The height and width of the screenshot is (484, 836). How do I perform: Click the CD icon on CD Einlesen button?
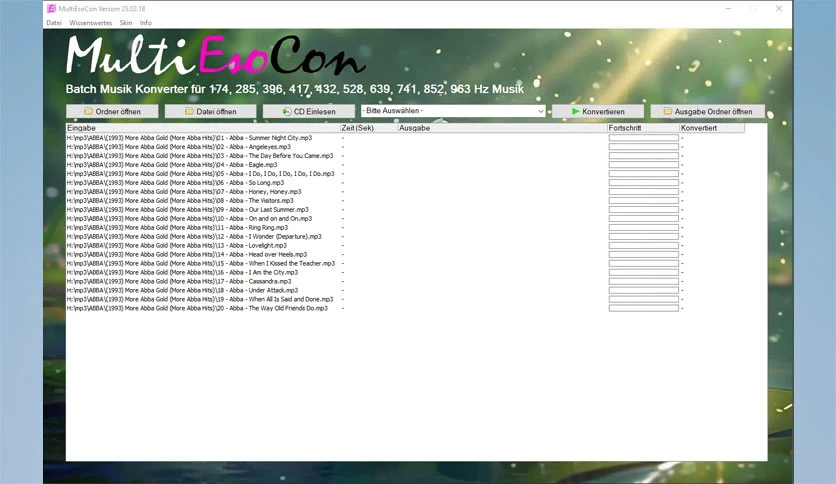287,111
